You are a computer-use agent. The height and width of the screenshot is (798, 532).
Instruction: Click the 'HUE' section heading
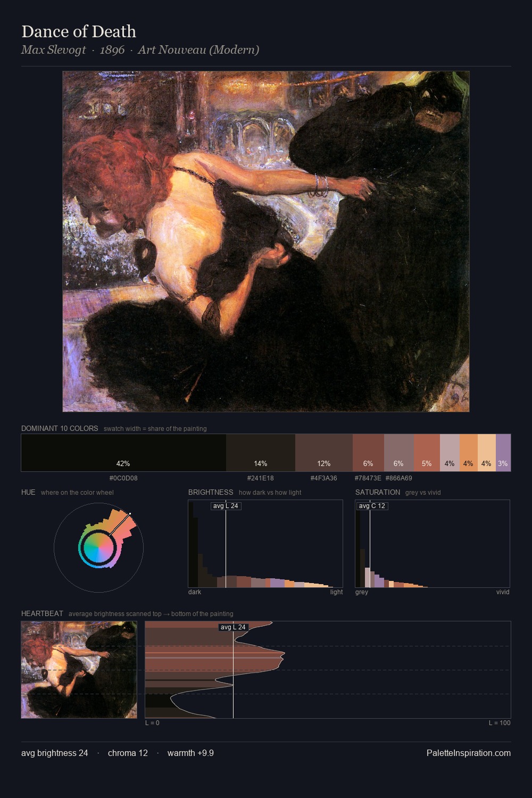28,493
